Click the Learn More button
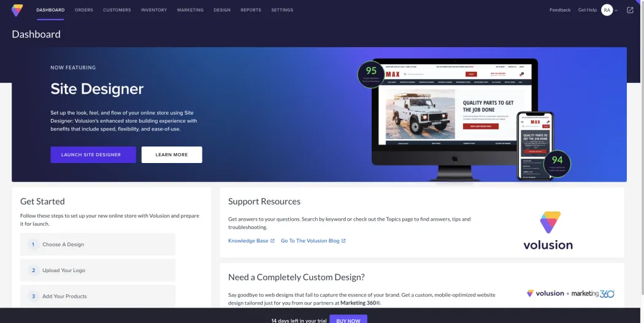 [x=172, y=154]
